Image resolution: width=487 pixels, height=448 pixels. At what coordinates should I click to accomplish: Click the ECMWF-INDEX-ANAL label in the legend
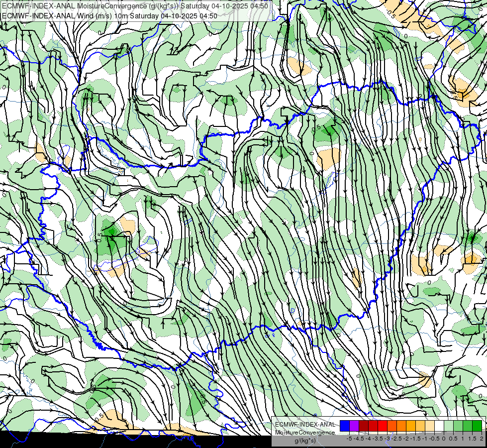(x=305, y=425)
